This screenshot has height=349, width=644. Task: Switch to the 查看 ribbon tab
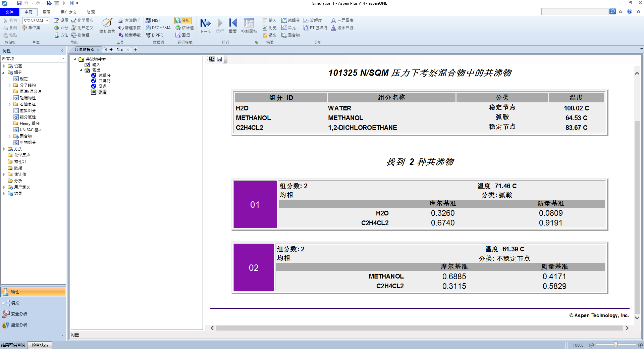point(46,12)
